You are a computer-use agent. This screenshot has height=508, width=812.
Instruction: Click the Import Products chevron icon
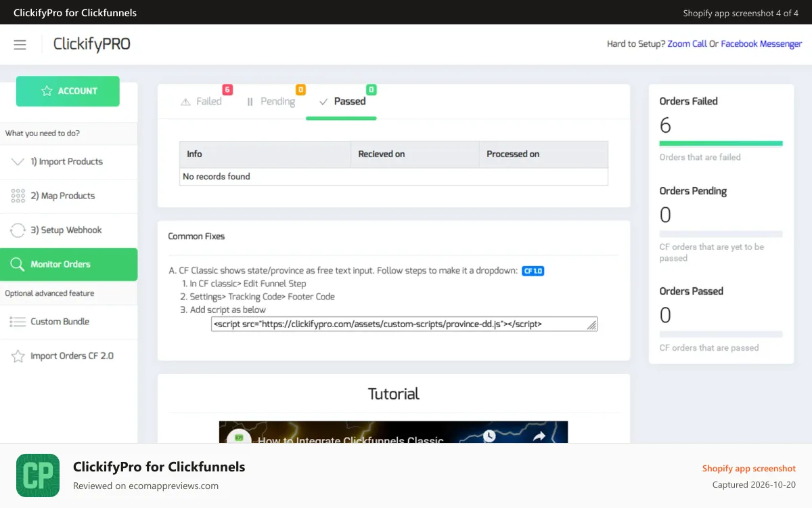click(18, 162)
